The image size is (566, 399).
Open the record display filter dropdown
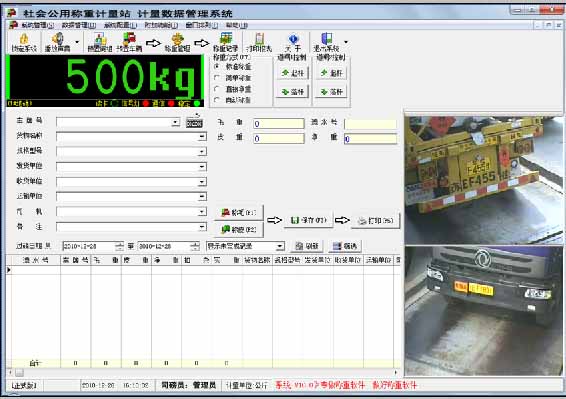(280, 246)
